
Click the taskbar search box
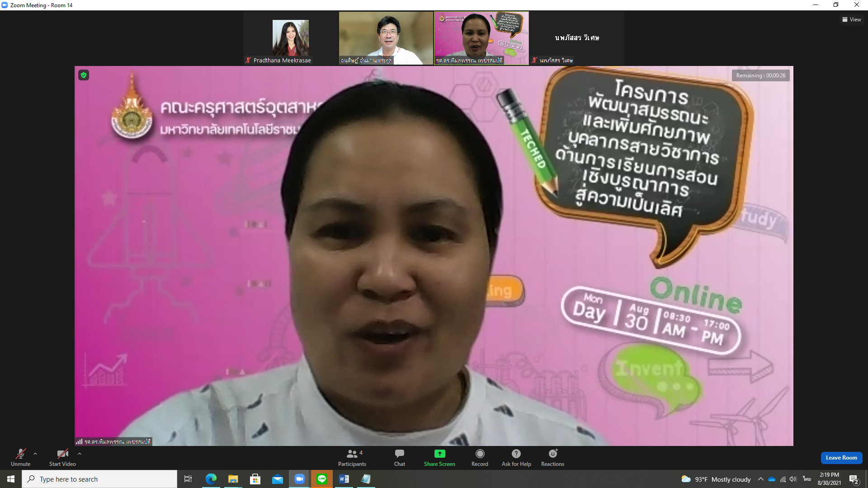(99, 479)
